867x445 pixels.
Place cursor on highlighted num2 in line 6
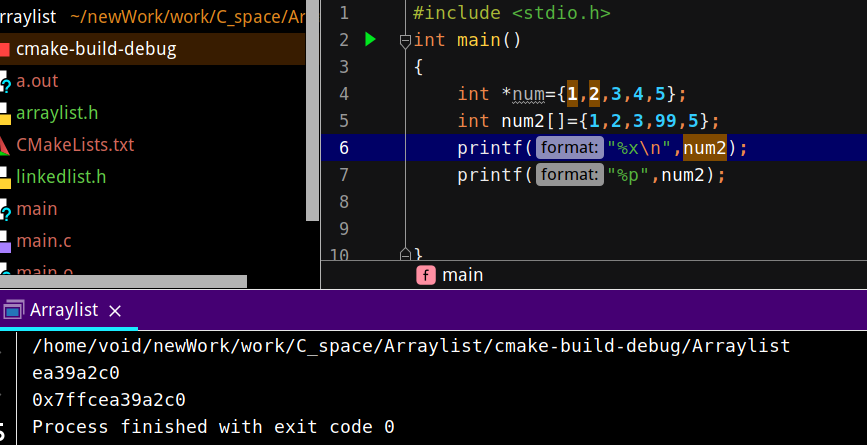click(x=704, y=148)
